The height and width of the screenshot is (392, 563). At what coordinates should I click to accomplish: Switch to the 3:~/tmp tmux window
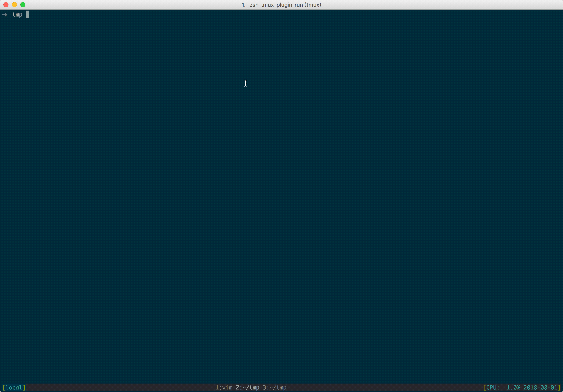(x=274, y=388)
